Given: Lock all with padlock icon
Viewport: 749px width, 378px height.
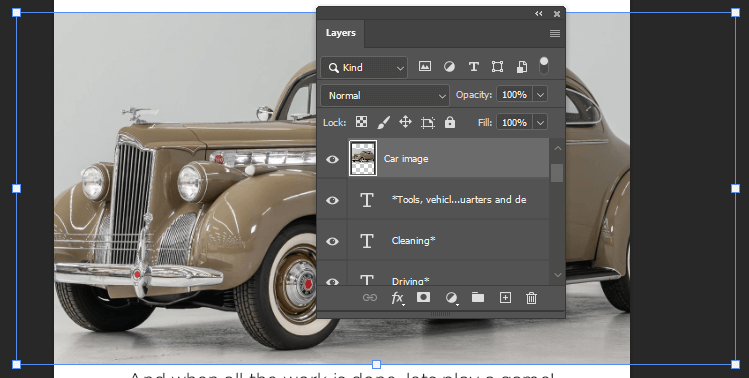Looking at the screenshot, I should [449, 122].
